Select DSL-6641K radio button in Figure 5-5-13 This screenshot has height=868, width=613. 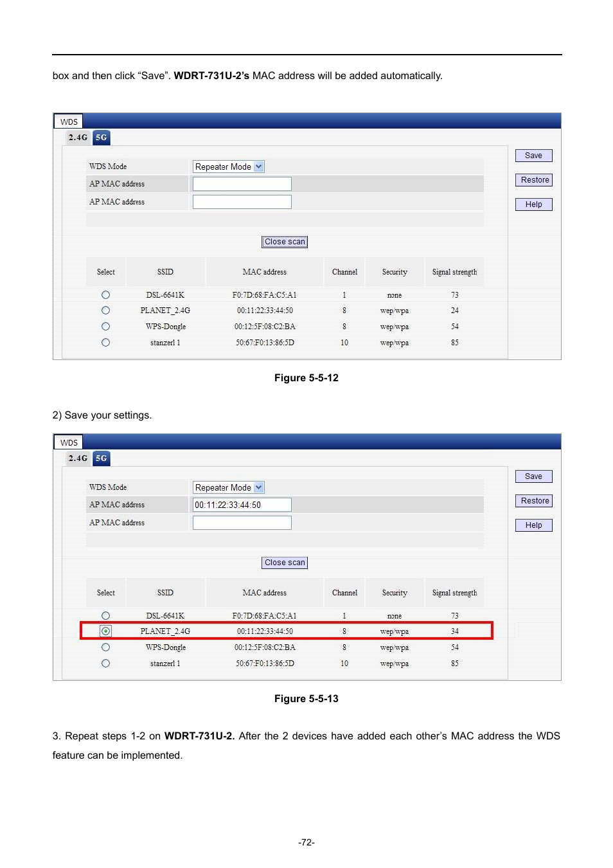[x=105, y=616]
